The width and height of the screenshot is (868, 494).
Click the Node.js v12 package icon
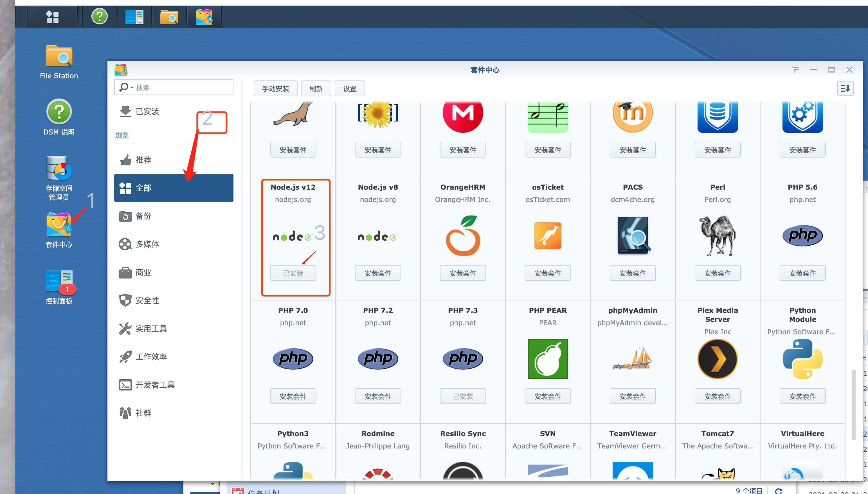click(x=293, y=237)
